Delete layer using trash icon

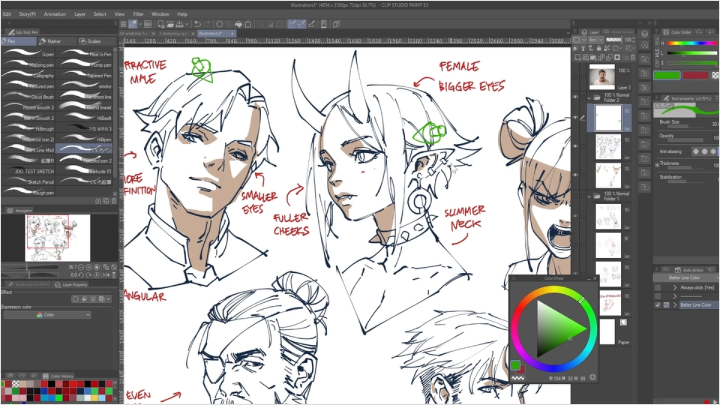coord(633,57)
